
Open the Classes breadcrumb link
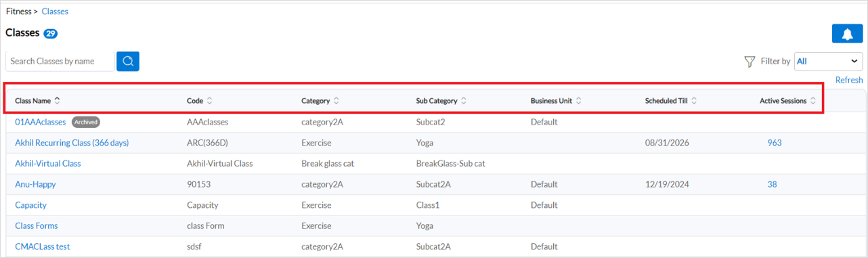55,11
